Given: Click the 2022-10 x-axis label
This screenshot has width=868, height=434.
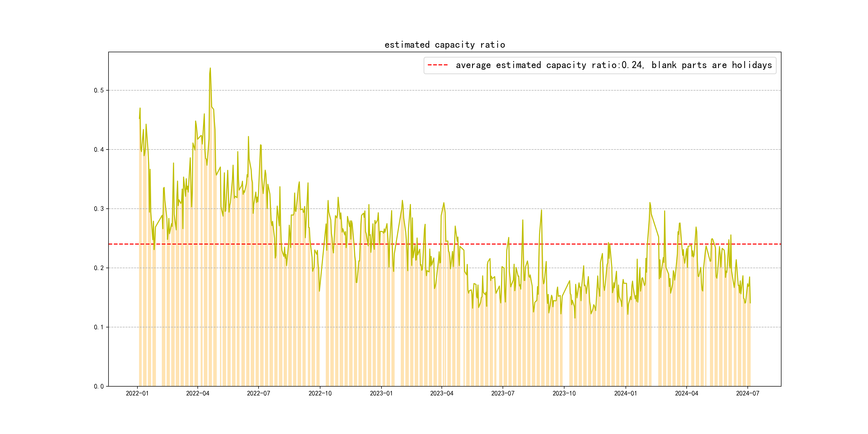Looking at the screenshot, I should point(320,393).
